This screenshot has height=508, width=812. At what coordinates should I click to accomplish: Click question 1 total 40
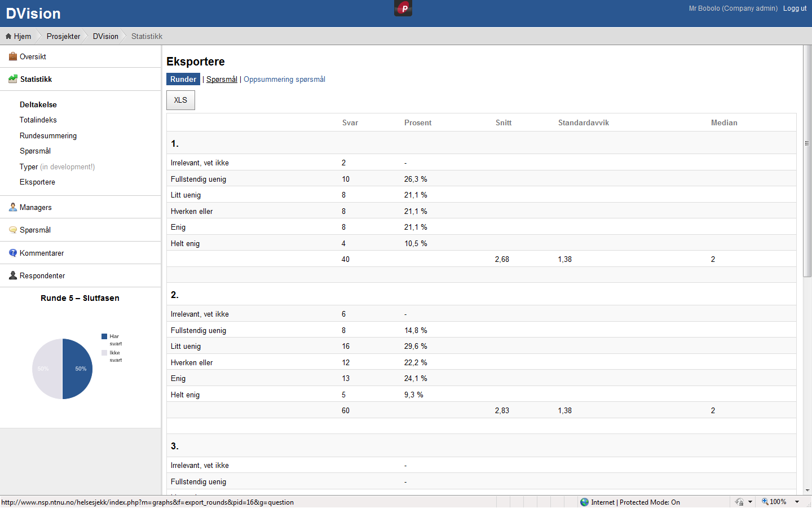click(346, 259)
